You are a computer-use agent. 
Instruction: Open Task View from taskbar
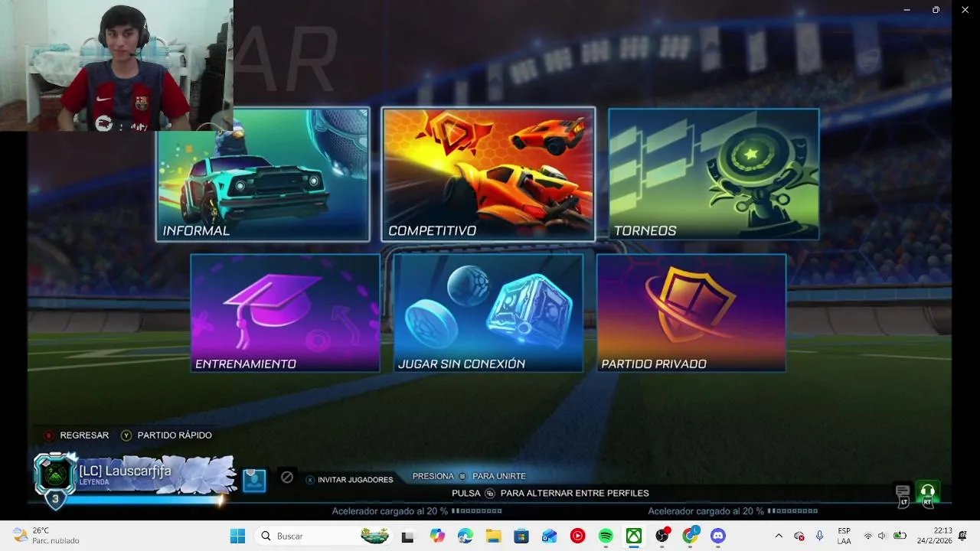[x=407, y=536]
